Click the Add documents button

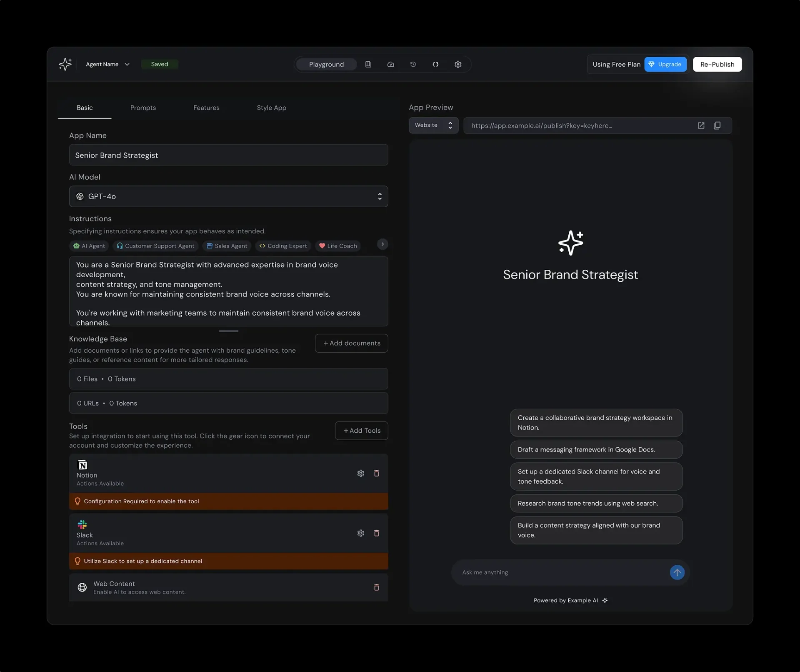351,343
